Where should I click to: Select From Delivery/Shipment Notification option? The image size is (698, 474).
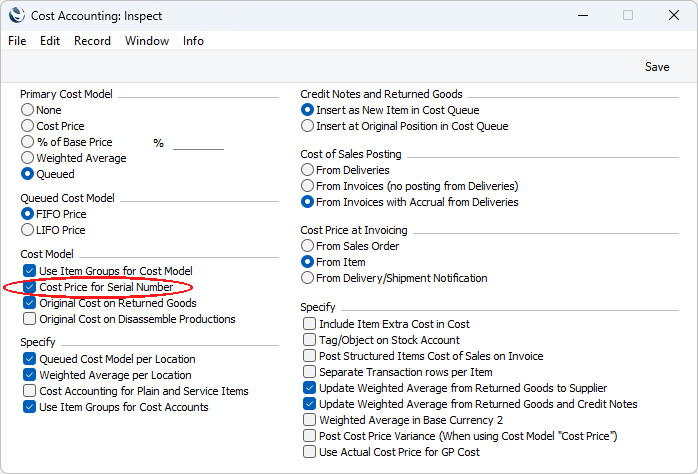[x=307, y=278]
